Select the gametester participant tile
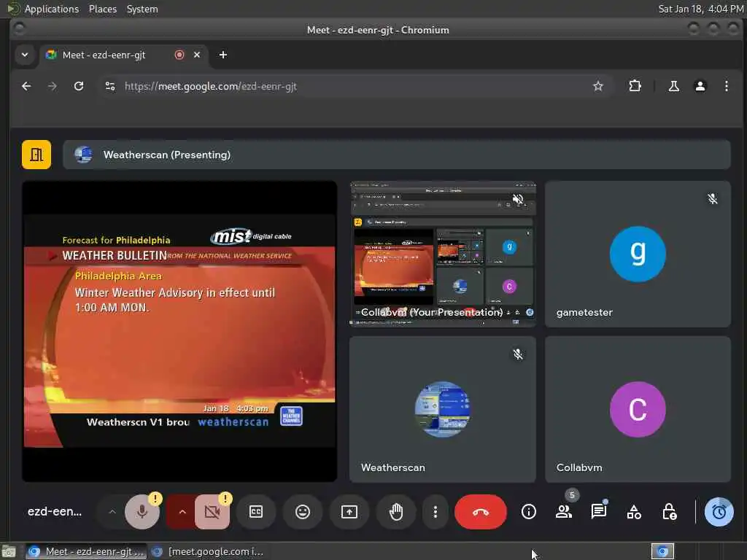747x560 pixels. (x=638, y=254)
